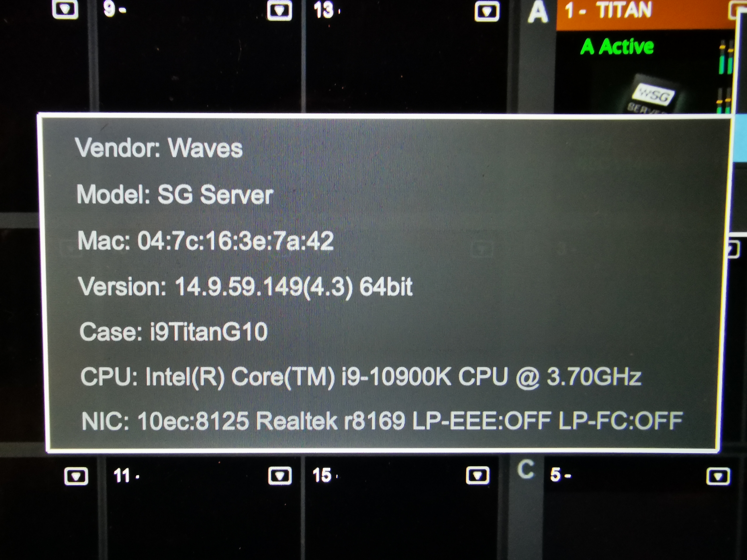747x560 pixels.
Task: Click the group A letter label
Action: pyautogui.click(x=538, y=12)
